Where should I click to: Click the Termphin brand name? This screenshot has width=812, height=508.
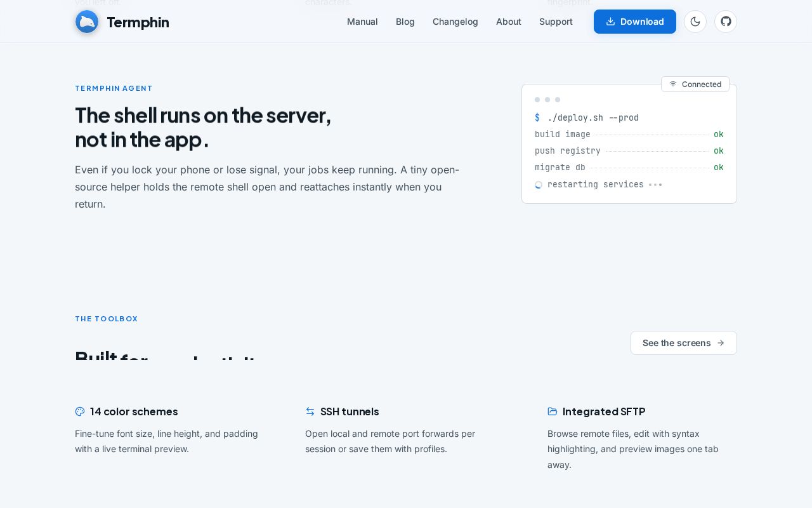pos(138,22)
